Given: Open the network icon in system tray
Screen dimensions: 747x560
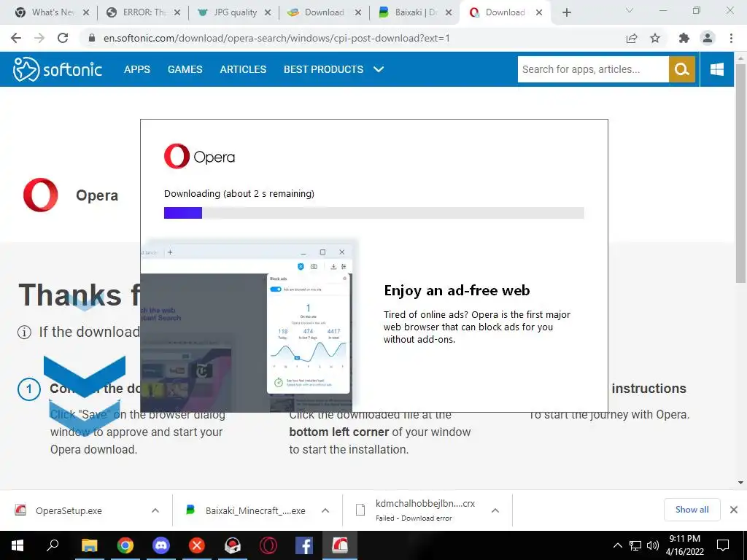Looking at the screenshot, I should (x=635, y=545).
